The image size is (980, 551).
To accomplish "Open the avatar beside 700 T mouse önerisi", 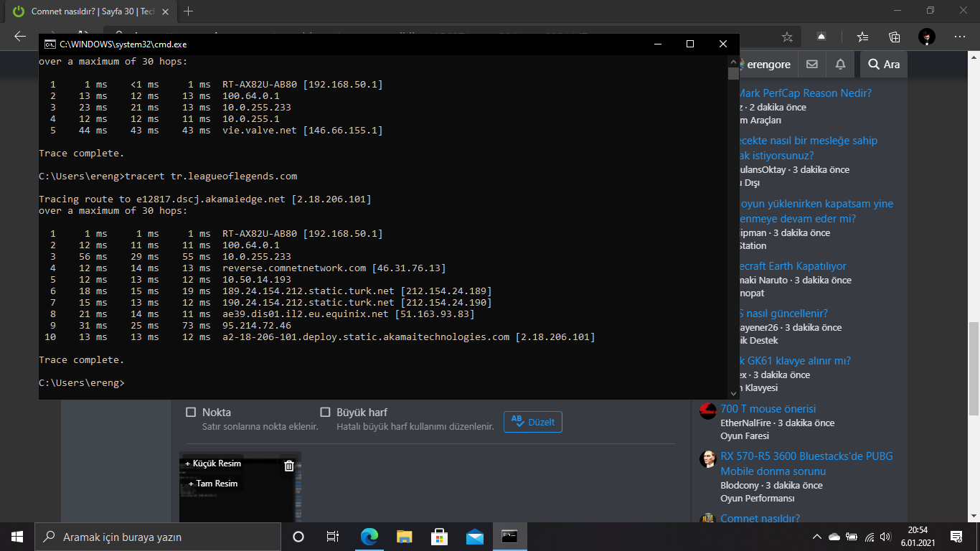I will (x=708, y=411).
